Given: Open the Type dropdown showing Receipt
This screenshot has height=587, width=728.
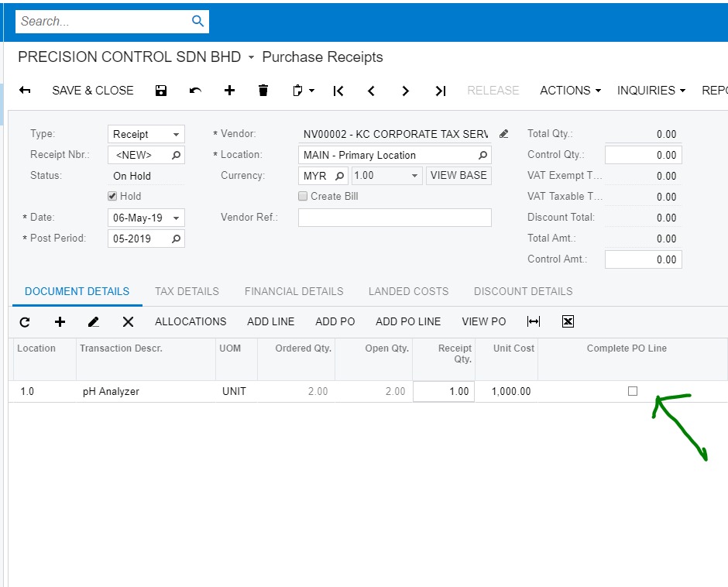Looking at the screenshot, I should 177,133.
